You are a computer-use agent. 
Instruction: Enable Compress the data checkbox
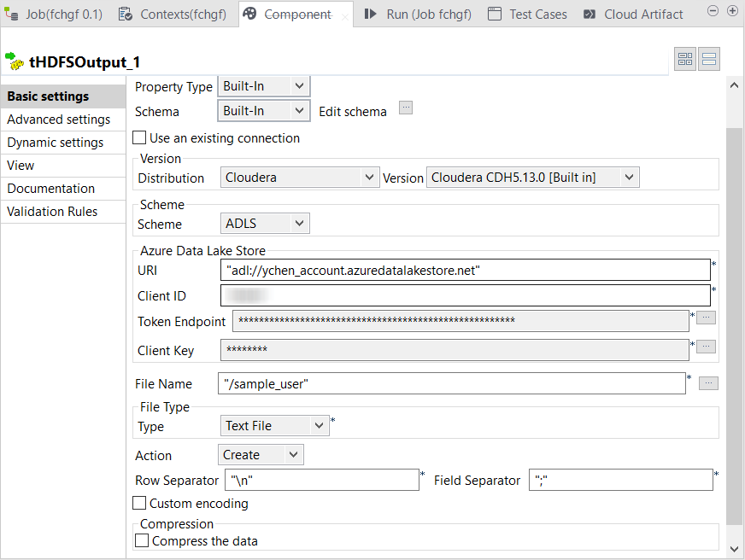pyautogui.click(x=143, y=540)
